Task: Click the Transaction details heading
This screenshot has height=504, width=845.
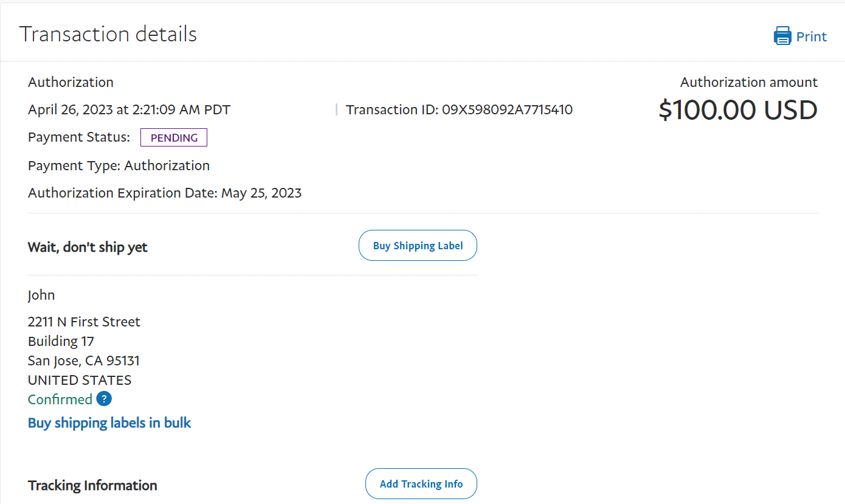Action: coord(108,34)
